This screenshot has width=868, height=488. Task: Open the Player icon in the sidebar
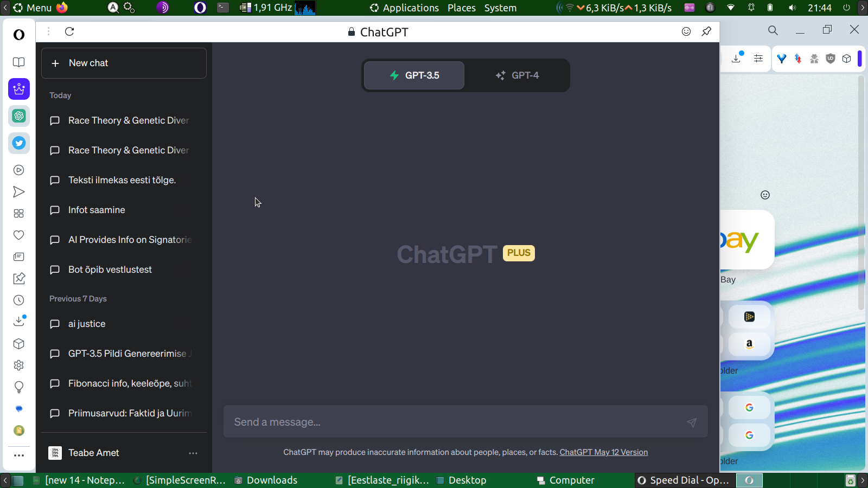[19, 170]
